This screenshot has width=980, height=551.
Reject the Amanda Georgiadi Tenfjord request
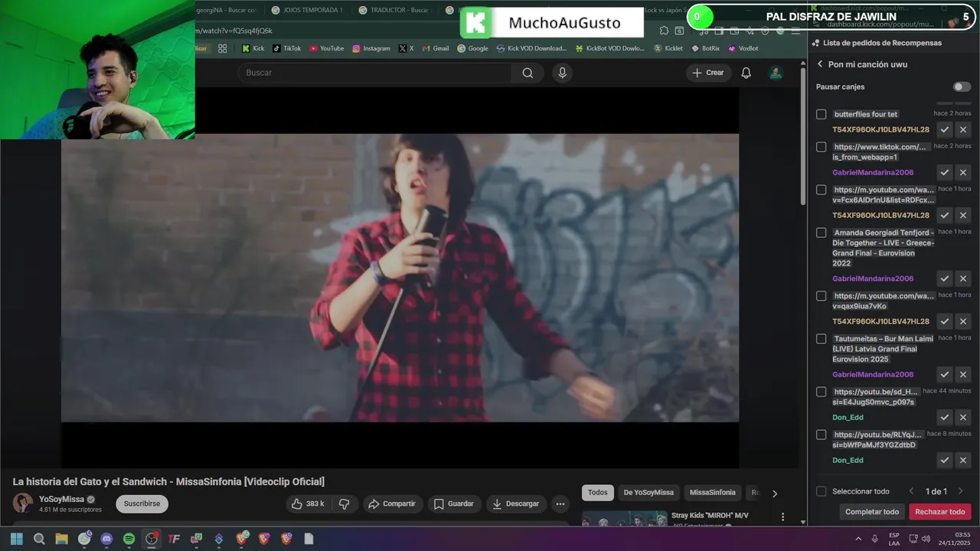pos(963,279)
